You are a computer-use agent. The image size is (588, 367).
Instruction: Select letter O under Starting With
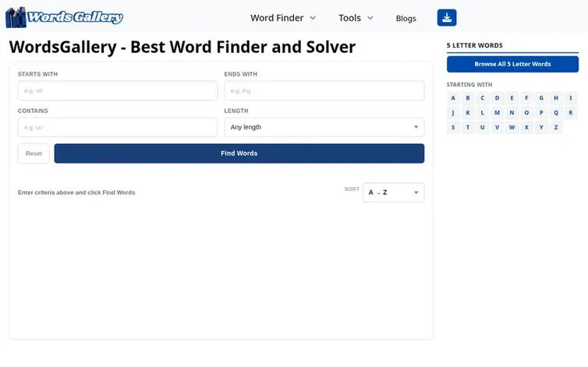(526, 113)
